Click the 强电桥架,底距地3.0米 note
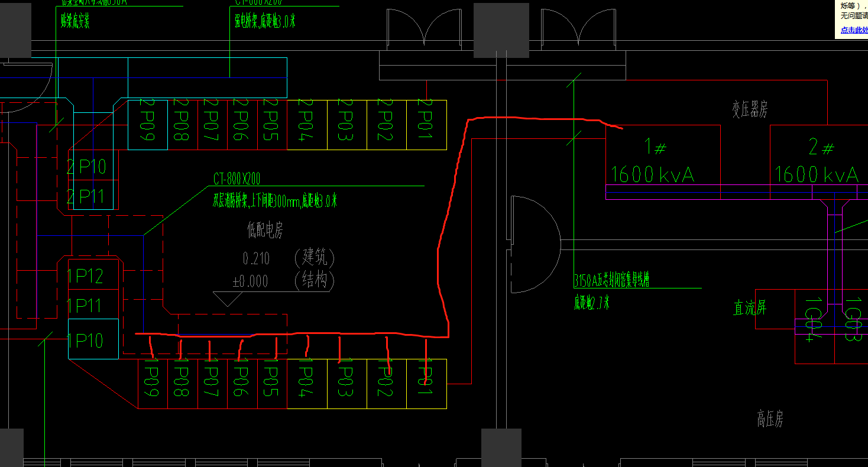Screen dimensions: 868x467 pos(265,22)
